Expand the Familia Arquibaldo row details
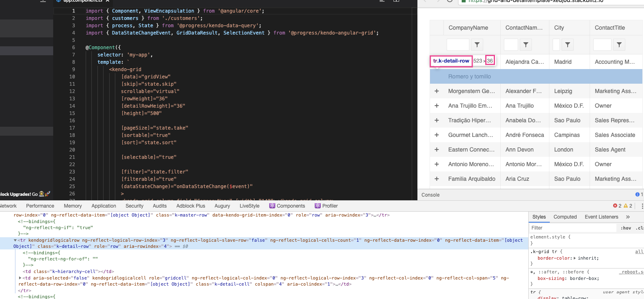This screenshot has height=299, width=644. point(437,179)
